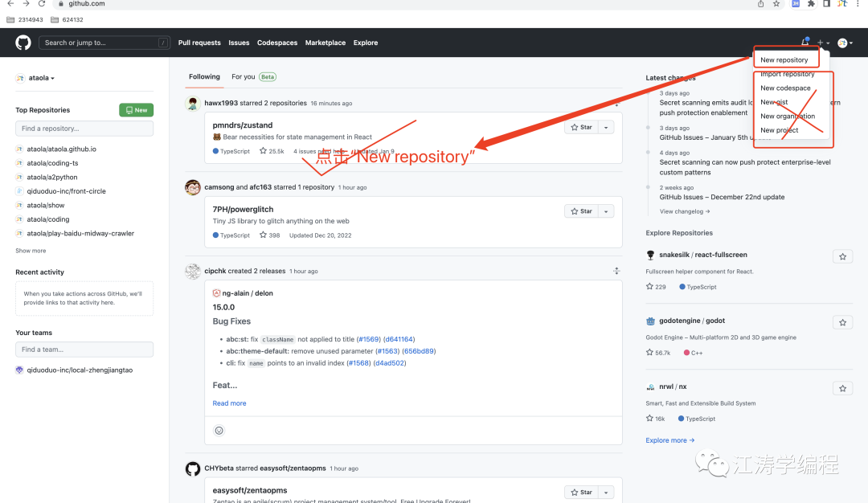
Task: Switch to the For you tab
Action: [253, 77]
